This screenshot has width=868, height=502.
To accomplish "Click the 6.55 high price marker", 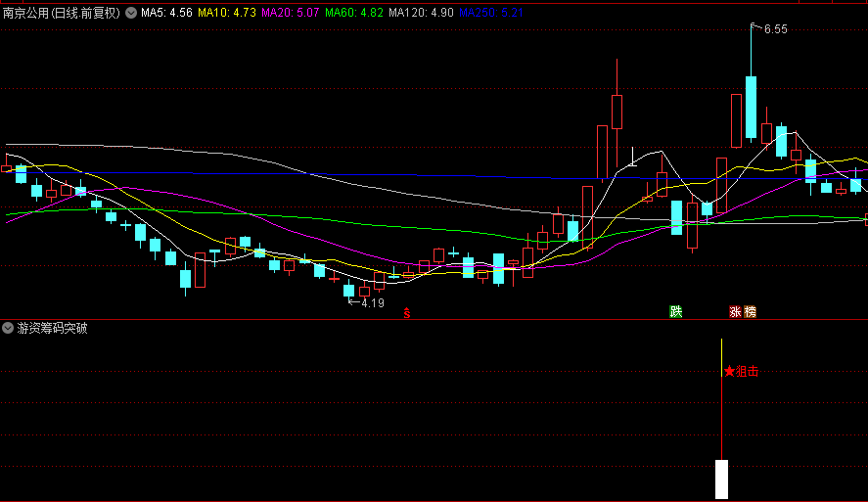I will coord(775,29).
